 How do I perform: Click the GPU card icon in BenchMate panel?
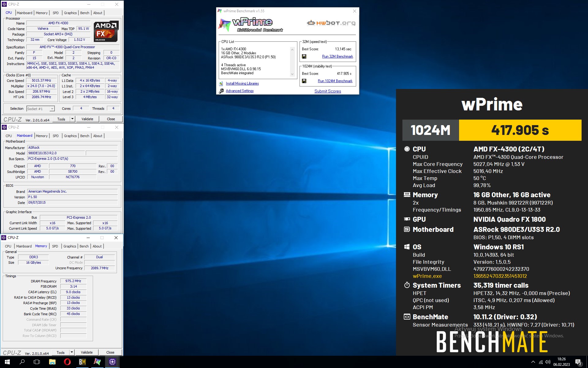[407, 219]
